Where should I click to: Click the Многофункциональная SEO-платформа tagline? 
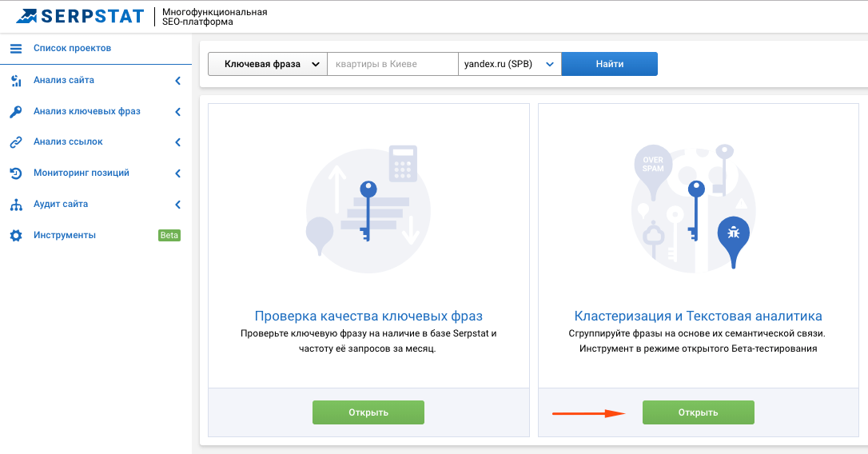[x=215, y=17]
